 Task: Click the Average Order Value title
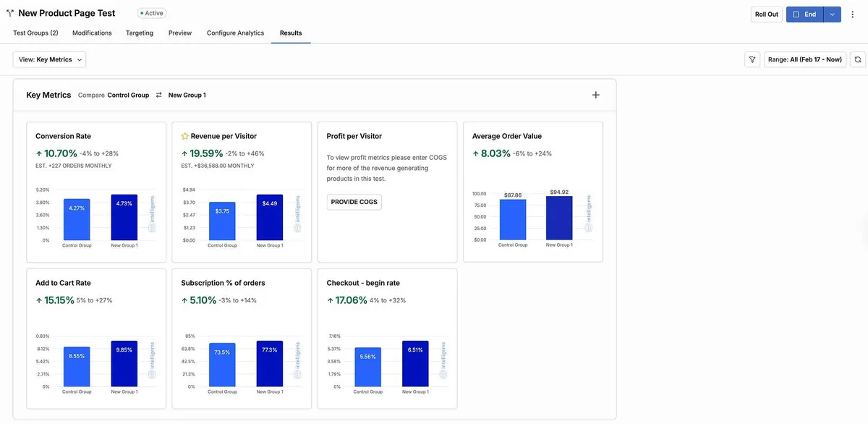[x=507, y=136]
